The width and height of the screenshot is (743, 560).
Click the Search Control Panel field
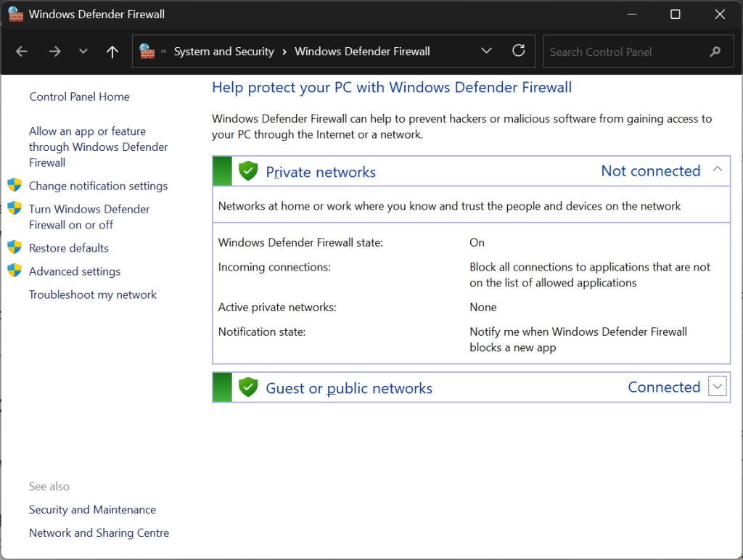coord(624,52)
